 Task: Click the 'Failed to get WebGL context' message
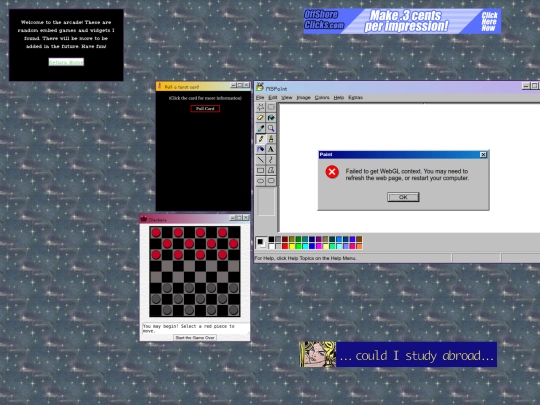pos(407,175)
